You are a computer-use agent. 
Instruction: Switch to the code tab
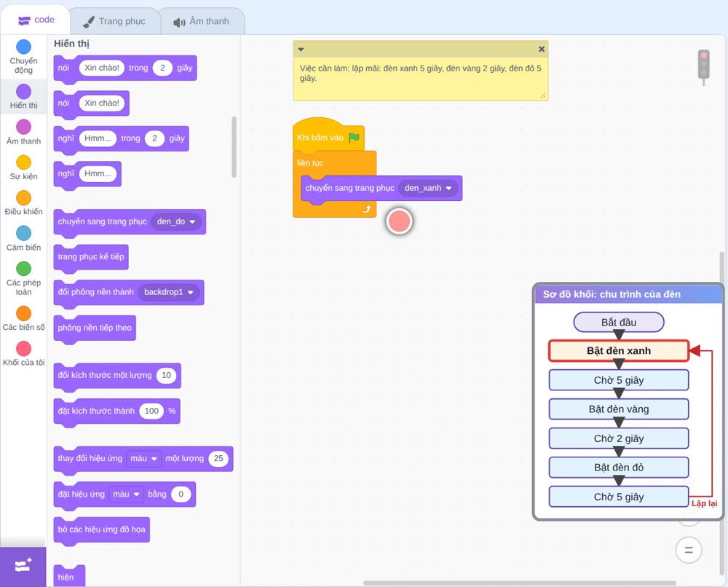[x=36, y=20]
